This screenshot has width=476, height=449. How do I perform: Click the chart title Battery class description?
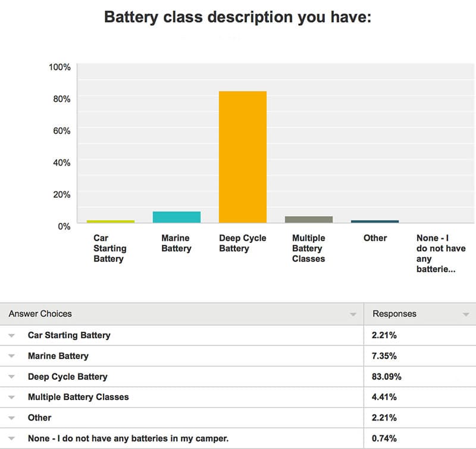tap(237, 17)
